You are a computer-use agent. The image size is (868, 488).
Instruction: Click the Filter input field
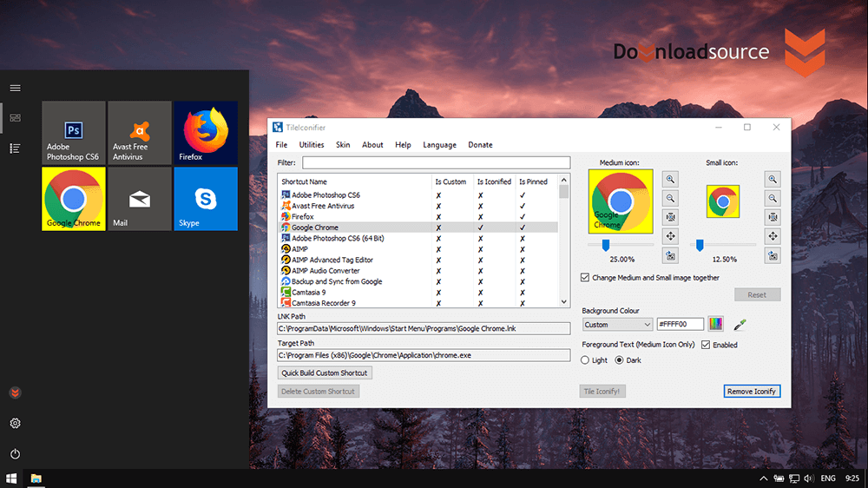(x=437, y=162)
